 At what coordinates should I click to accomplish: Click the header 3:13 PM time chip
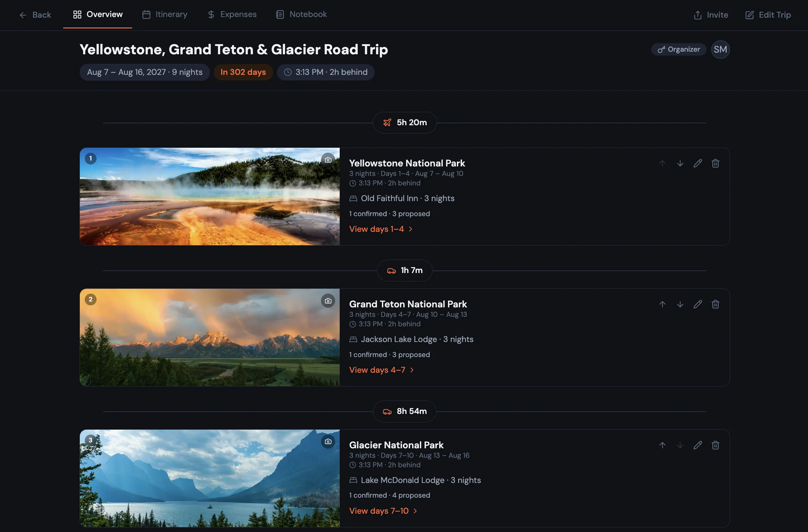coord(326,72)
